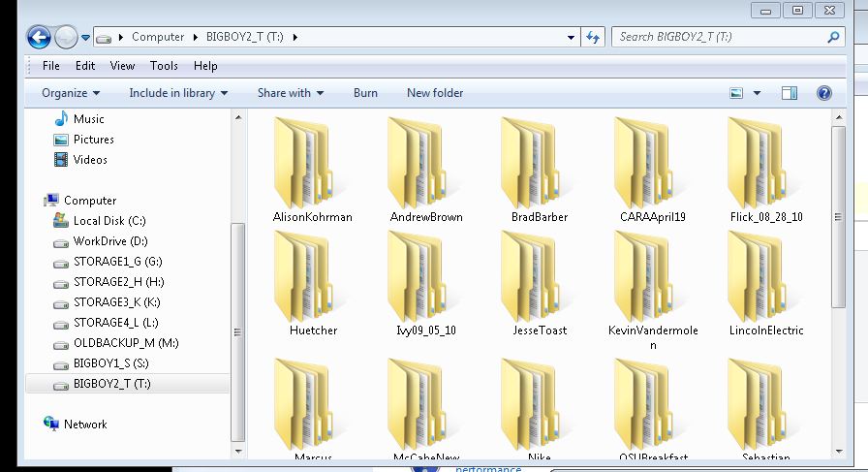Viewport: 868px width, 472px height.
Task: Select OLDBACKUP_M (M:) drive in sidebar
Action: [x=126, y=343]
